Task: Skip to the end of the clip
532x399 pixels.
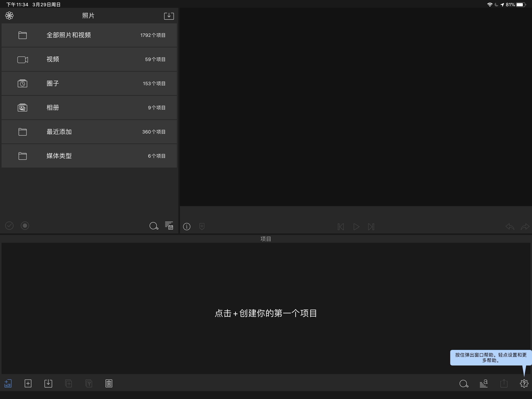Action: tap(371, 226)
